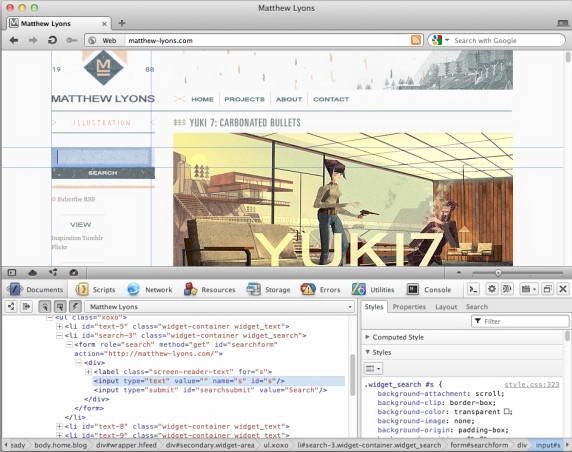Click the background-color transparent swatch
Screen dimensions: 572x452
507,412
